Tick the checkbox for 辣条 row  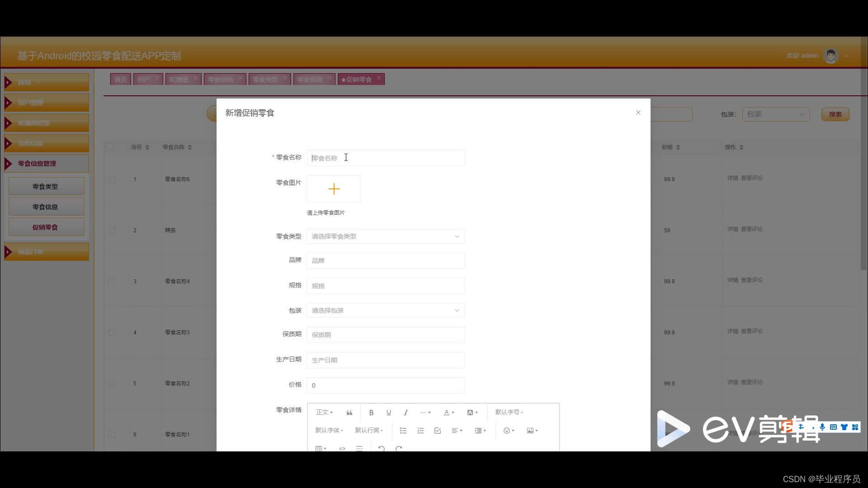point(112,230)
